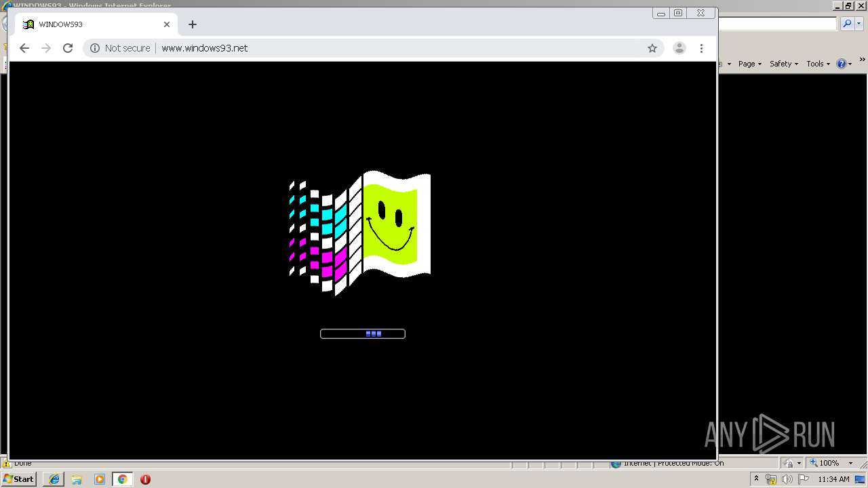Select the WINDOWS93 tab
The width and height of the screenshot is (868, 488).
(x=96, y=24)
